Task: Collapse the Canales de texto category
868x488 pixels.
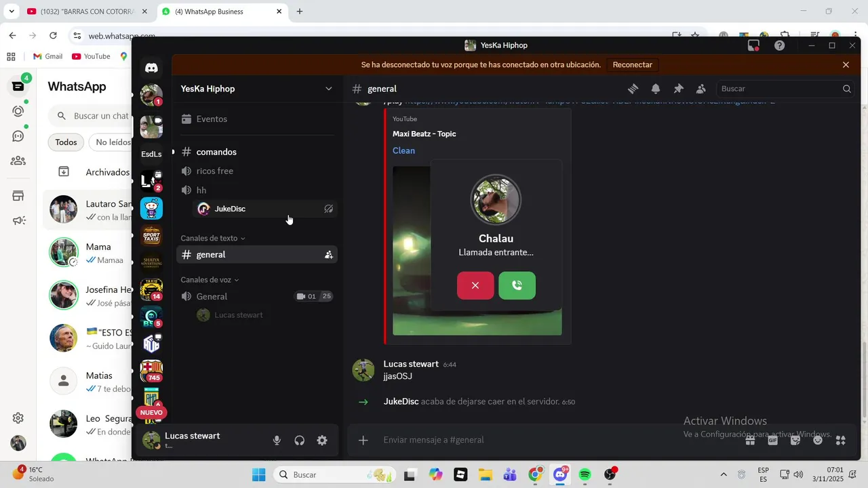Action: pyautogui.click(x=213, y=238)
